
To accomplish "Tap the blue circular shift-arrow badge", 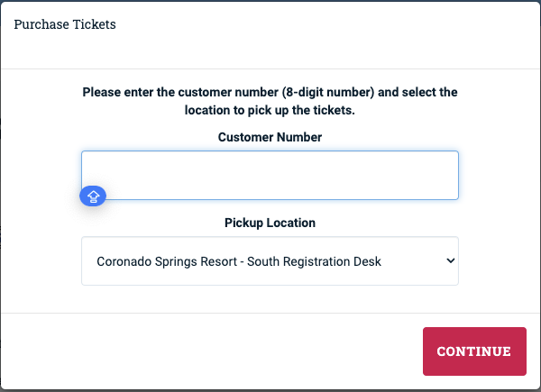I will pos(94,196).
